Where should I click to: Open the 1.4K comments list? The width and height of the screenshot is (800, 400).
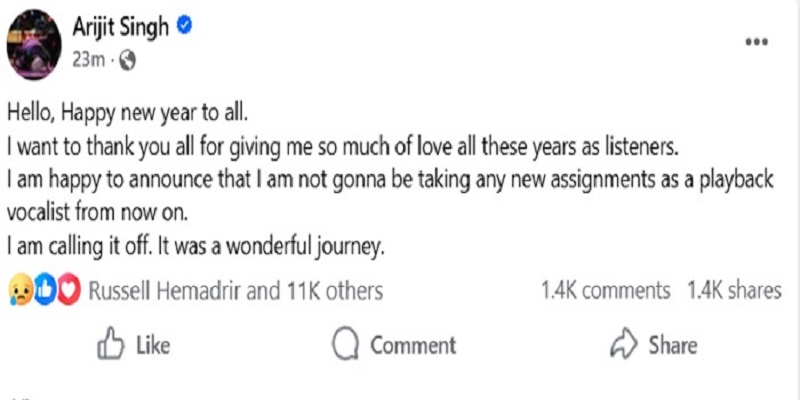605,291
